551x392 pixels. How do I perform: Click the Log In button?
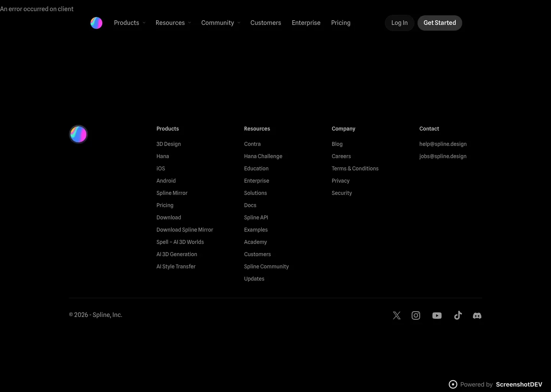coord(399,23)
